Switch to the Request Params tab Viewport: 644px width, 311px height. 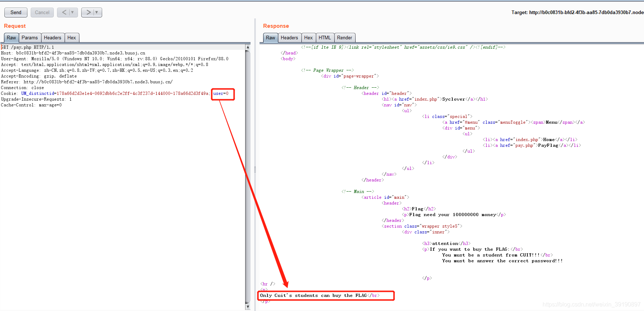click(x=30, y=38)
